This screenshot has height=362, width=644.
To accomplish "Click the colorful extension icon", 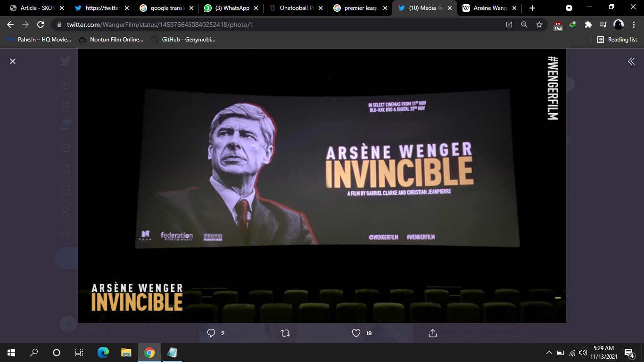I will 573,25.
